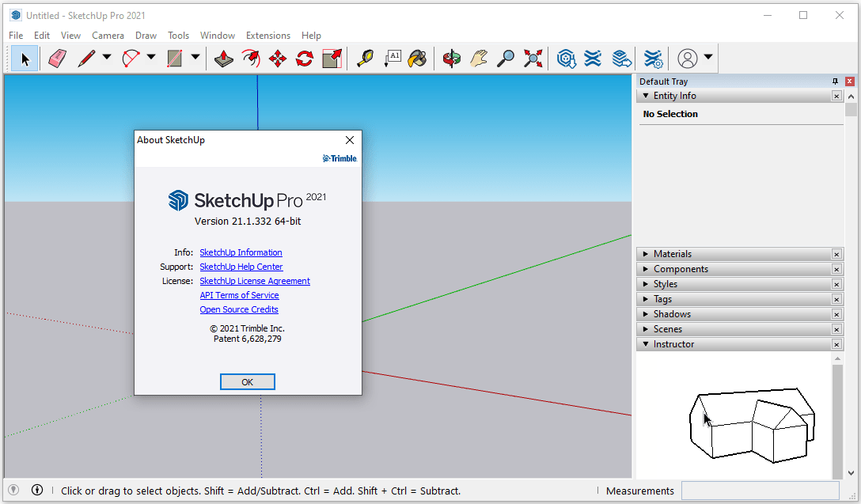Select the Zoom magnifier tool
Viewport: 861px width, 504px height.
click(x=506, y=59)
